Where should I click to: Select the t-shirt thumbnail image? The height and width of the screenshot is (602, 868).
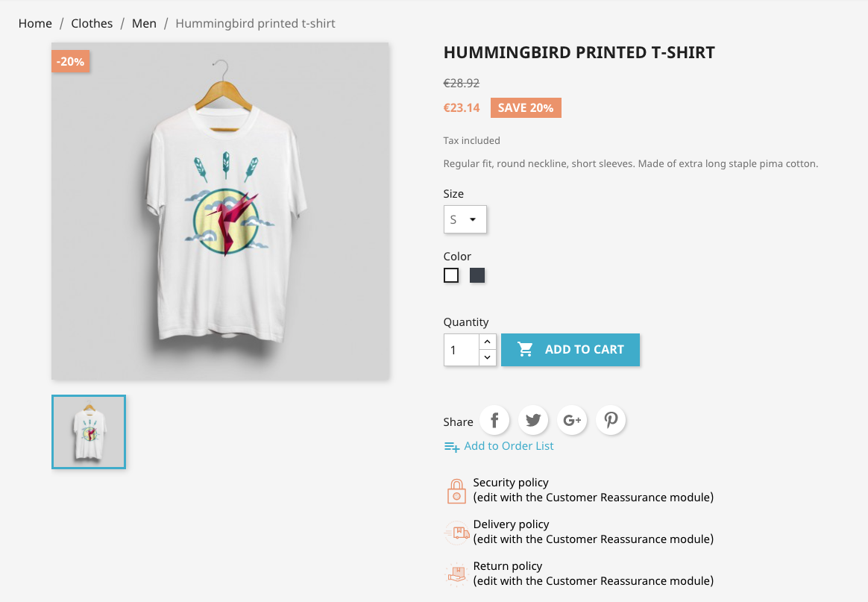[89, 432]
